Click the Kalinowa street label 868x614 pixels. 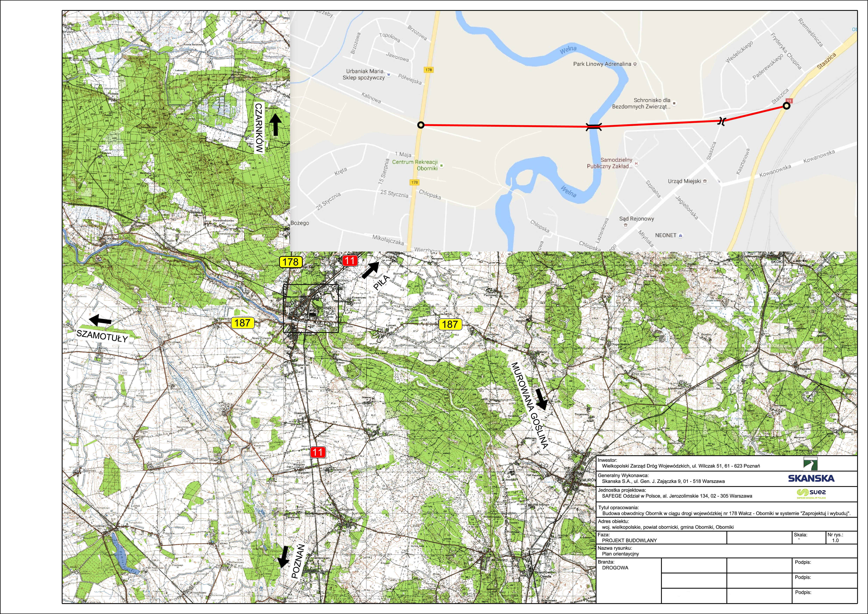point(371,98)
